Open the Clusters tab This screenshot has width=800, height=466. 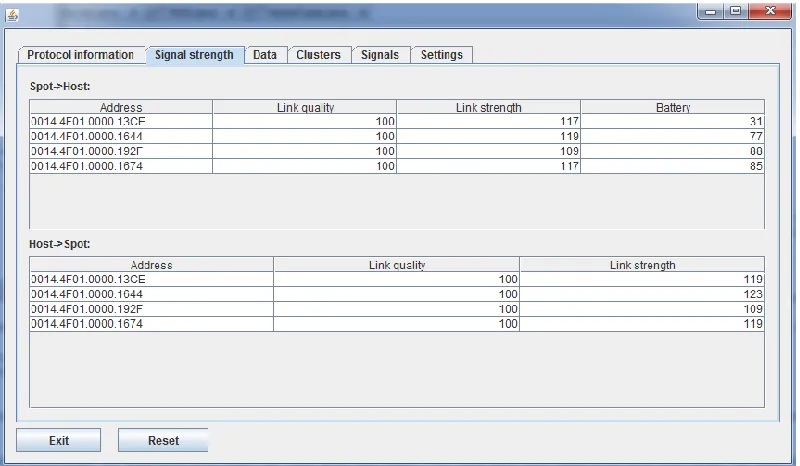tap(318, 55)
